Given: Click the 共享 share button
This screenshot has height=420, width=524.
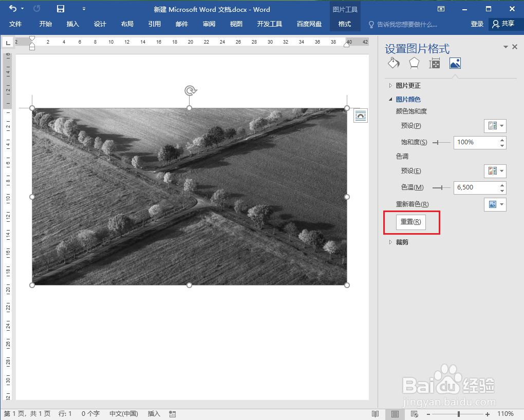Looking at the screenshot, I should 503,24.
